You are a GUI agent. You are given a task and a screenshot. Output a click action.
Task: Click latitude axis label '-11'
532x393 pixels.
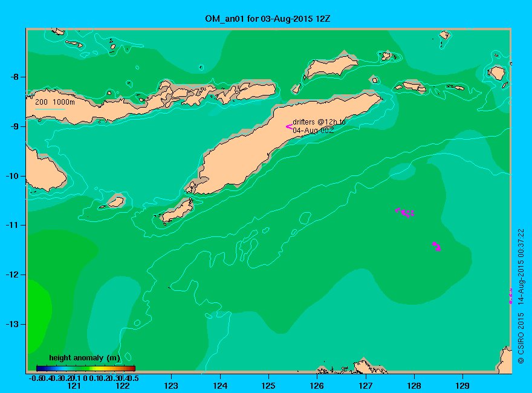[13, 225]
